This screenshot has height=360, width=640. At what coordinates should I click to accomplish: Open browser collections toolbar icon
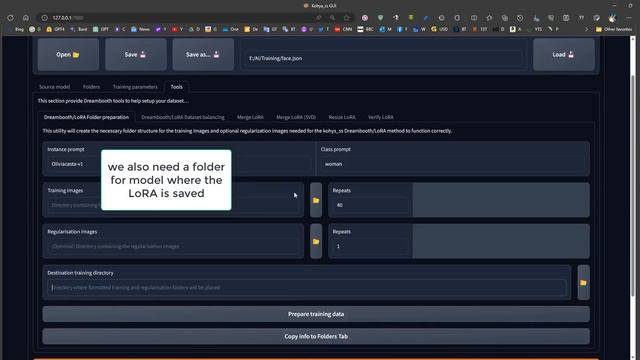pos(505,18)
